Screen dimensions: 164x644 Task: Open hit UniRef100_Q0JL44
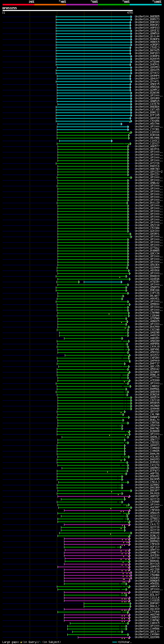[x=147, y=36]
